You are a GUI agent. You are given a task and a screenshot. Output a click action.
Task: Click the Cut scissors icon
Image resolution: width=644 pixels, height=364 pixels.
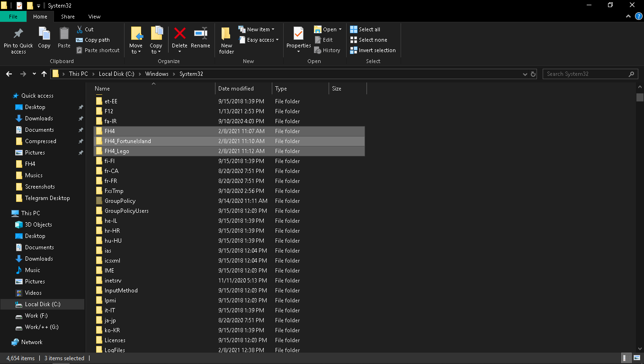pos(80,29)
